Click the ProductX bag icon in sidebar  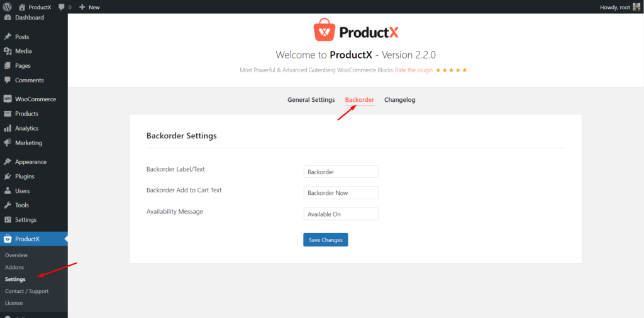tap(8, 239)
